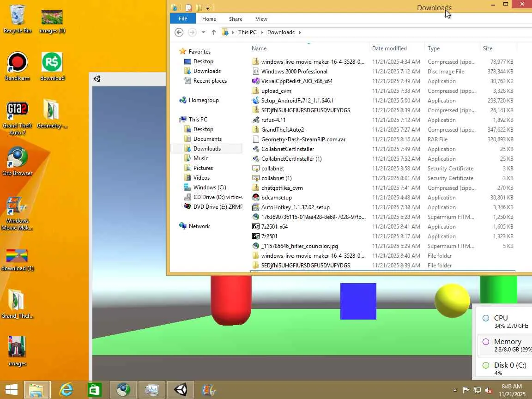Open the recent locations dropdown arrow

click(x=203, y=32)
